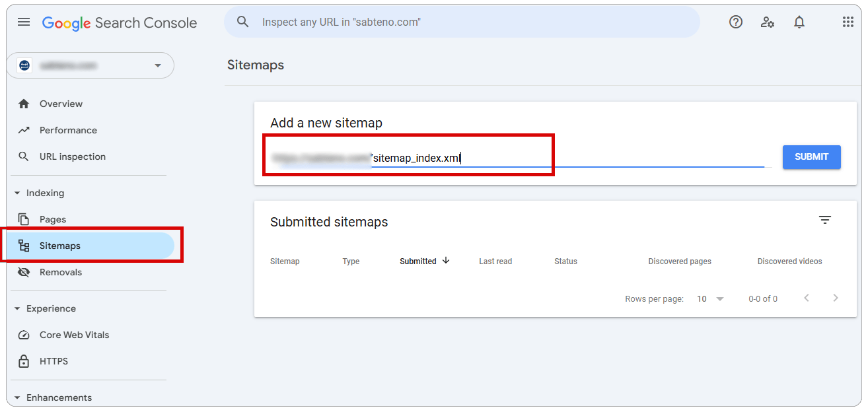Screen dimensions: 868x412
Task: Collapse the Enhancements section
Action: click(17, 398)
